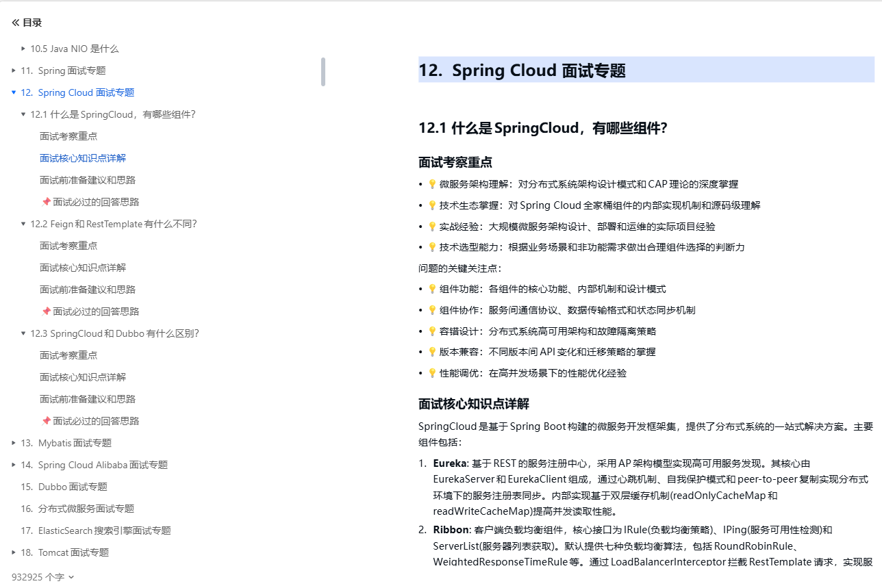The height and width of the screenshot is (588, 882).
Task: Click the 12.1 什么是 SpringCloud document heading
Action: (x=543, y=128)
